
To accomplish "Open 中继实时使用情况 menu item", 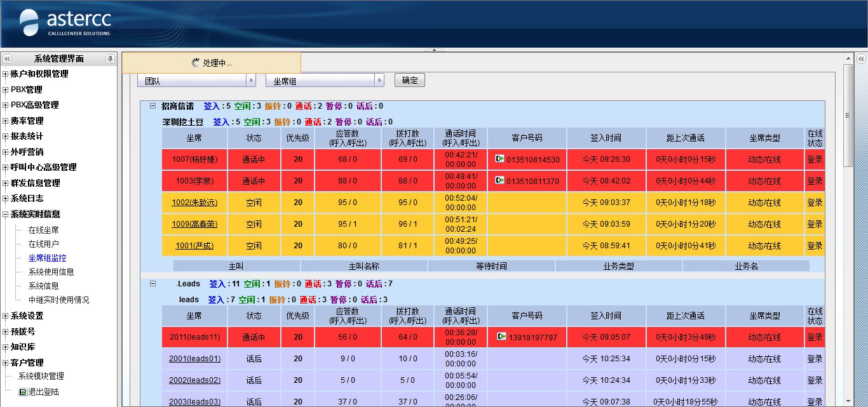I will pos(58,300).
